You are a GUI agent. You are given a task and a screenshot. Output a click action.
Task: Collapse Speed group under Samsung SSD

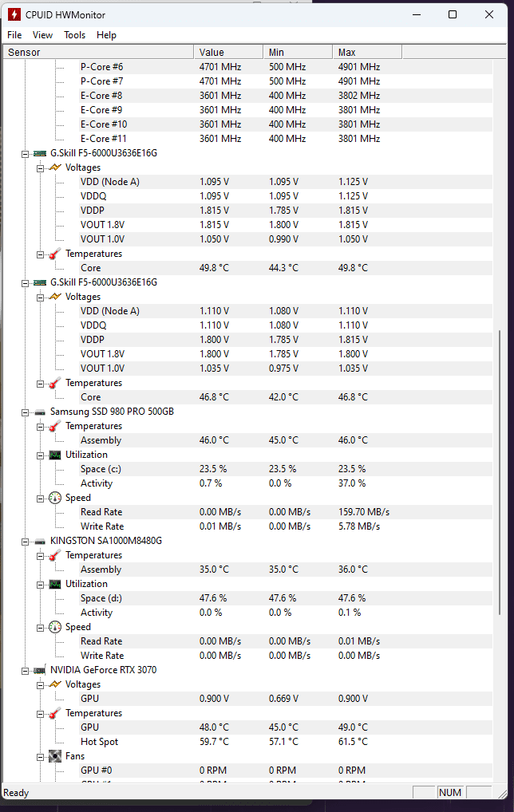40,499
